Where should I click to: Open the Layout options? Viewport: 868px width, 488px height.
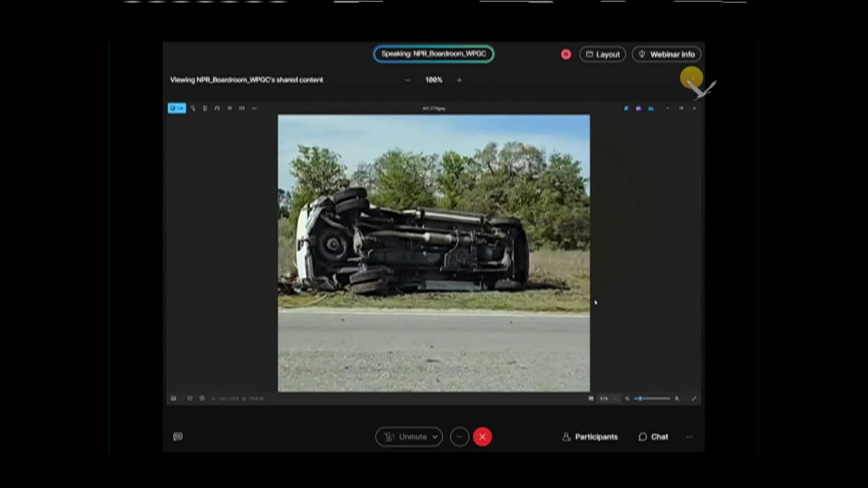click(603, 54)
